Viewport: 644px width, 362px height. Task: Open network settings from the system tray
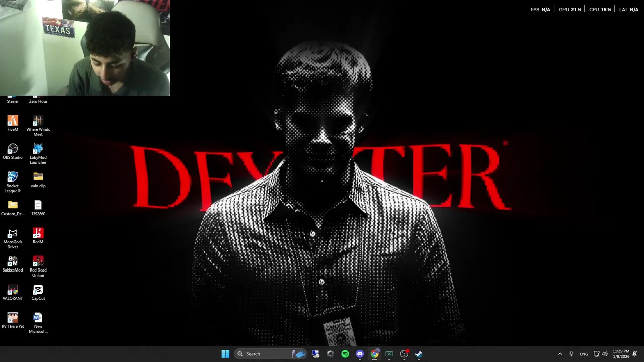pos(597,354)
